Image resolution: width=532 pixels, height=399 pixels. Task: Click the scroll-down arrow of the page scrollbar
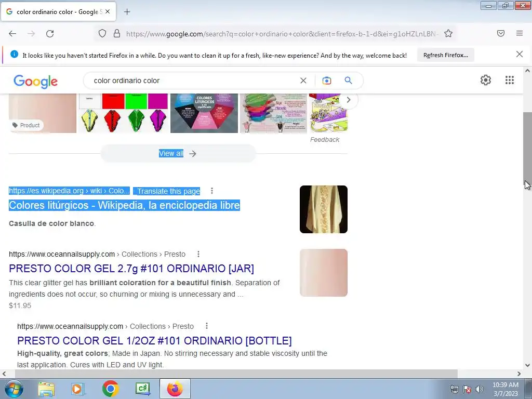click(527, 365)
